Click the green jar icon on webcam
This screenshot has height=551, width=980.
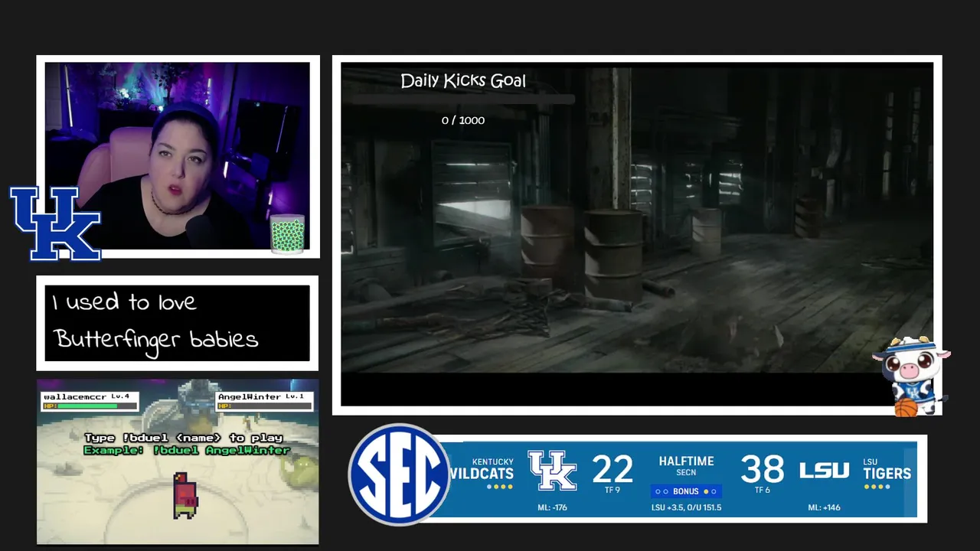tap(288, 233)
